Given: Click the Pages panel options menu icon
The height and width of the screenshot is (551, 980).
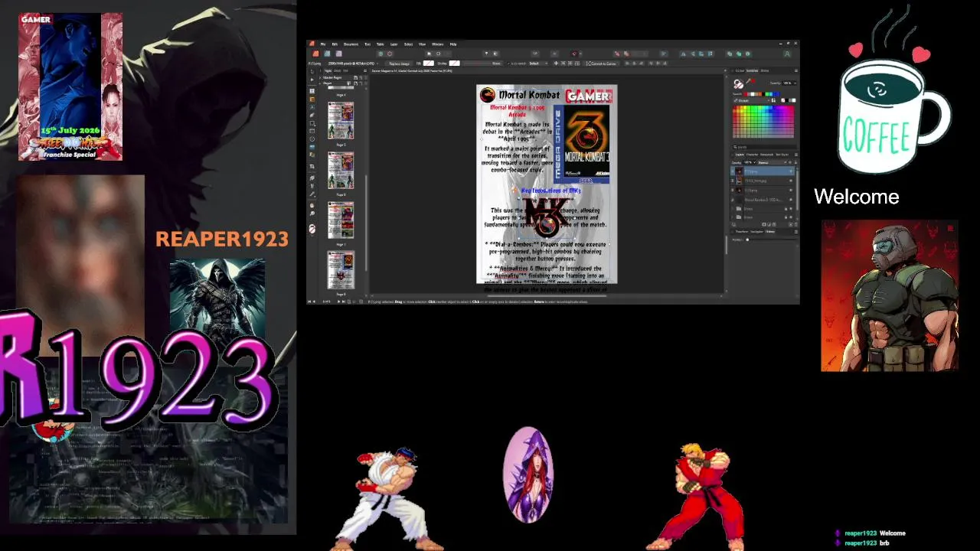Looking at the screenshot, I should pos(365,70).
